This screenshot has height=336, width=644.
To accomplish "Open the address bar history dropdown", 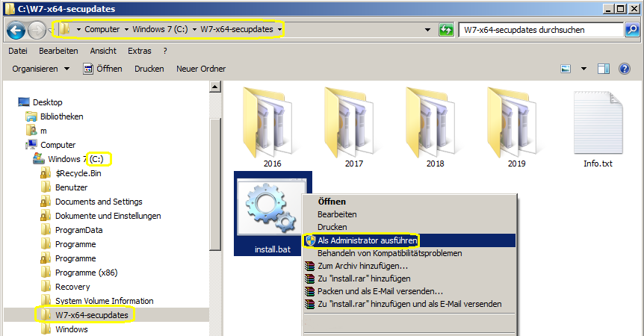I will pos(427,30).
